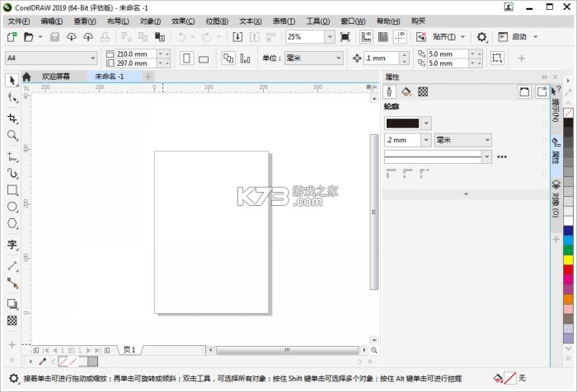Click the Outline pen tab in Properties
This screenshot has height=392, width=577.
point(389,91)
